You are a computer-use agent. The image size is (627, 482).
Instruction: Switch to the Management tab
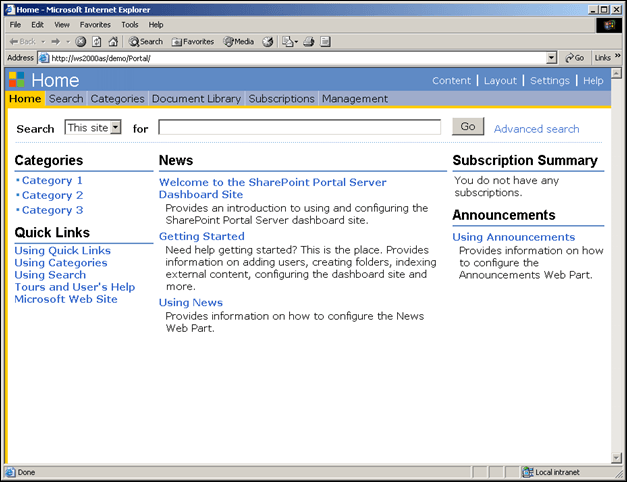(x=355, y=99)
